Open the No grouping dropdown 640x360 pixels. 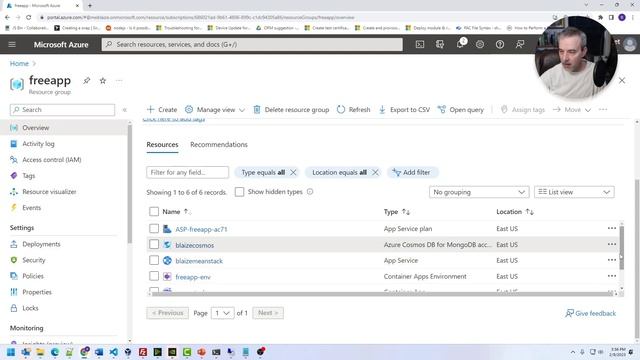point(479,192)
